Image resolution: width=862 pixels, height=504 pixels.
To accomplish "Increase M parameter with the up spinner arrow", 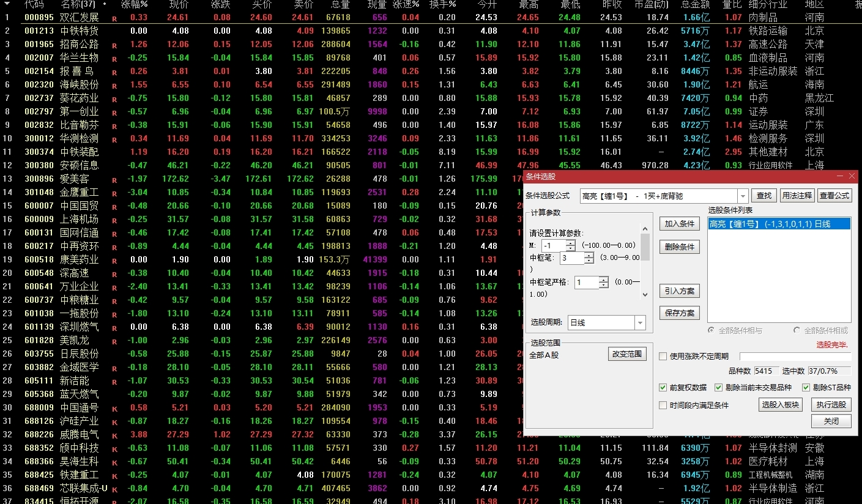I will tap(570, 243).
